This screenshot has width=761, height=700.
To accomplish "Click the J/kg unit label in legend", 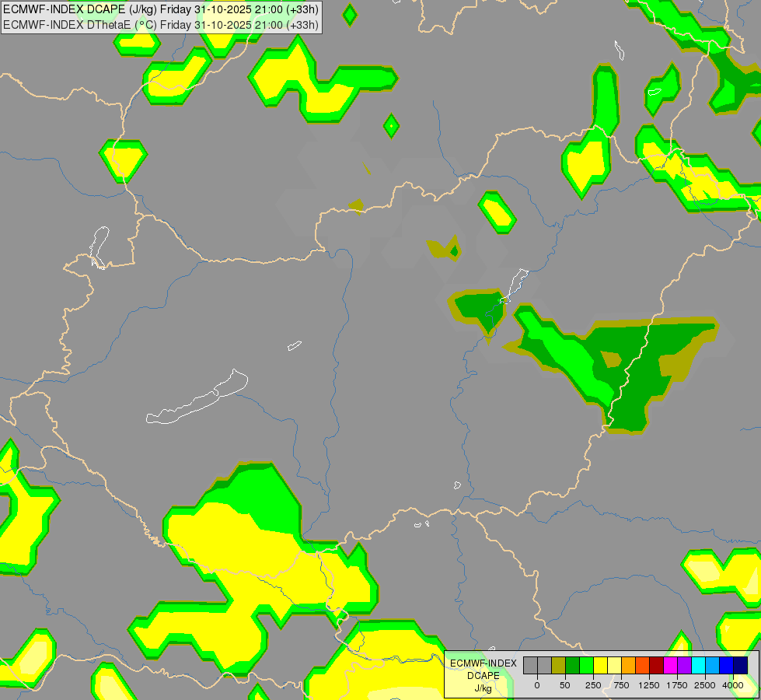I will (x=483, y=688).
